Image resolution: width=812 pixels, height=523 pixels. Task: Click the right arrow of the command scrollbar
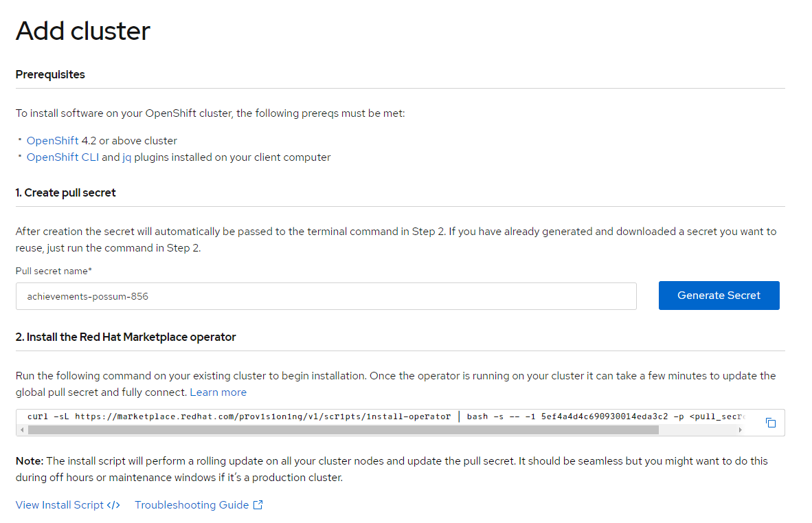[x=740, y=430]
